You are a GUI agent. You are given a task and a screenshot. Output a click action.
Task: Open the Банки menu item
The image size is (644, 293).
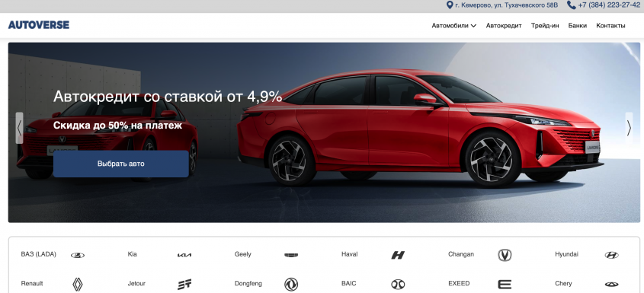click(578, 25)
